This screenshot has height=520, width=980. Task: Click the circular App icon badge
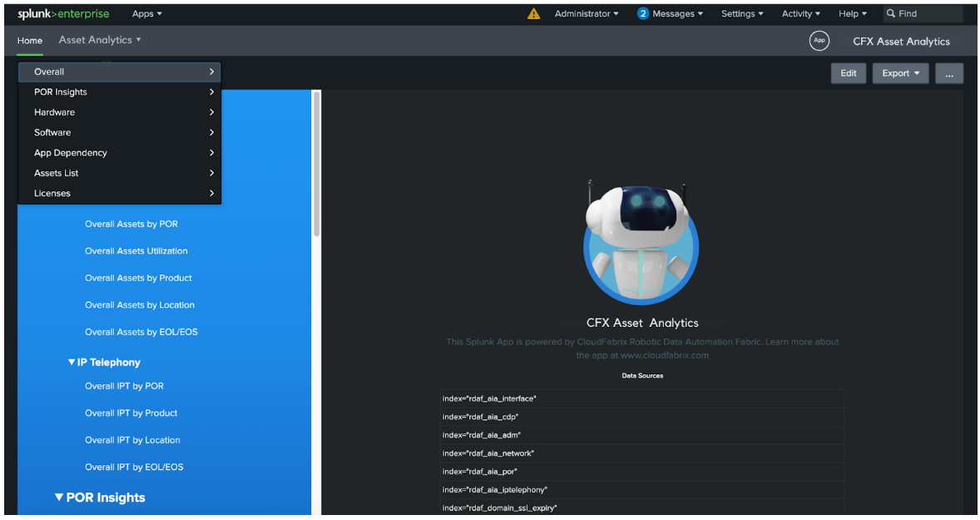[x=819, y=41]
